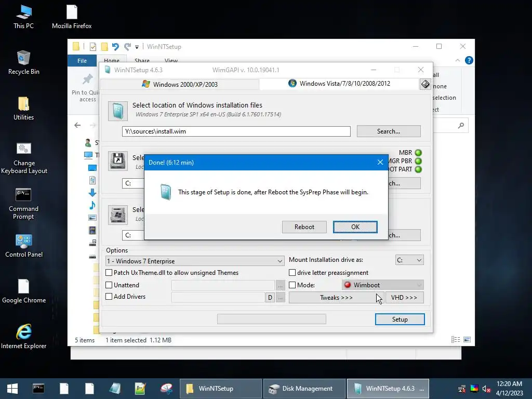The image size is (532, 399).
Task: Close the Done dialog with X
Action: [380, 162]
